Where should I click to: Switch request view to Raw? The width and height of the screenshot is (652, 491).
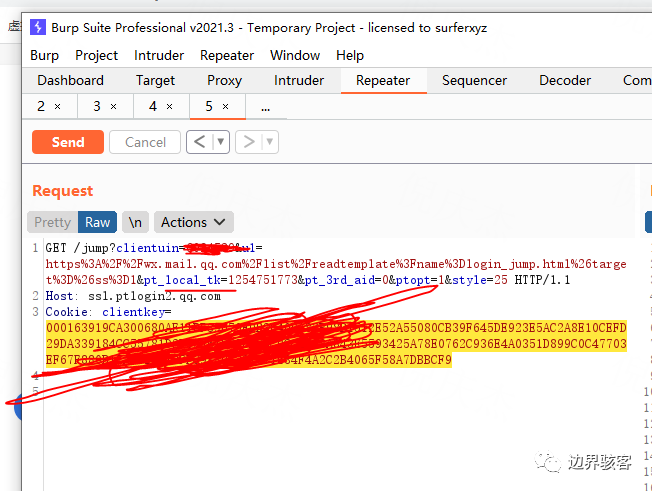[x=97, y=222]
